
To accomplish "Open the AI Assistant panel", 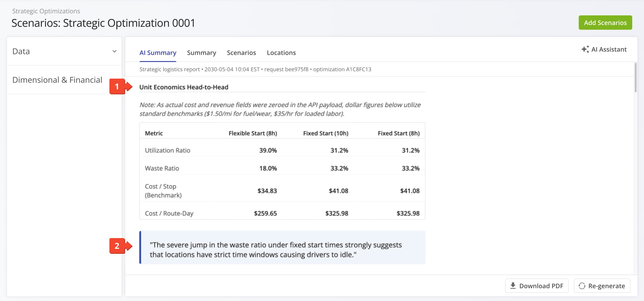I will coord(604,49).
